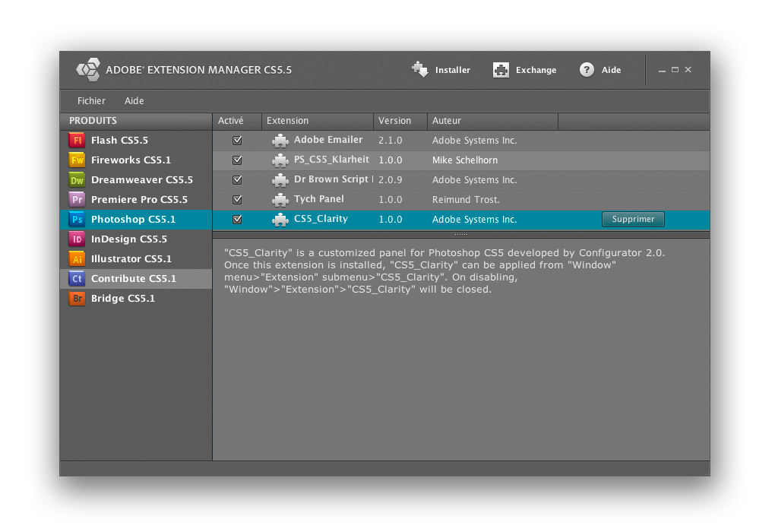Click the Exchange puzzle icon
This screenshot has width=775, height=532.
(x=501, y=70)
